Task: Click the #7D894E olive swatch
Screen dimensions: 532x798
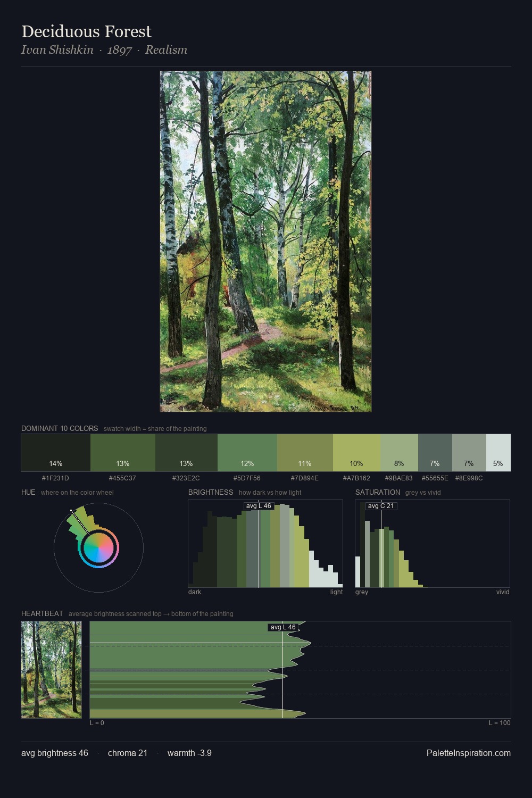Action: click(x=305, y=453)
